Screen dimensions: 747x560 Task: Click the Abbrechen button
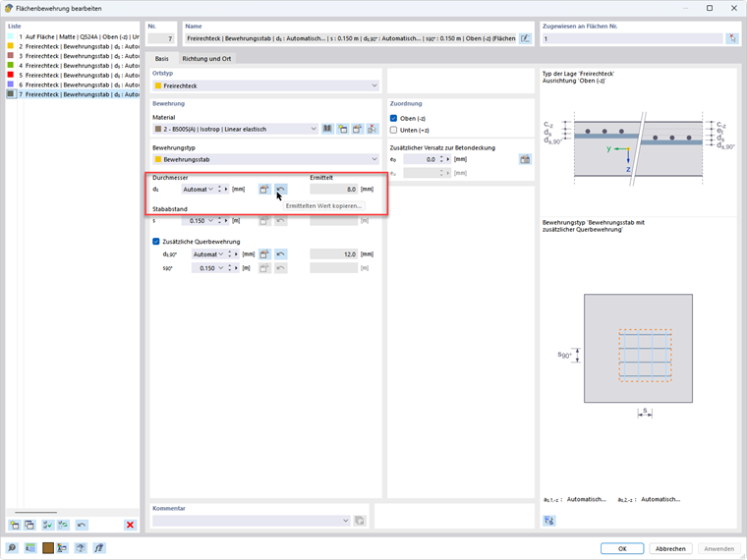[670, 548]
